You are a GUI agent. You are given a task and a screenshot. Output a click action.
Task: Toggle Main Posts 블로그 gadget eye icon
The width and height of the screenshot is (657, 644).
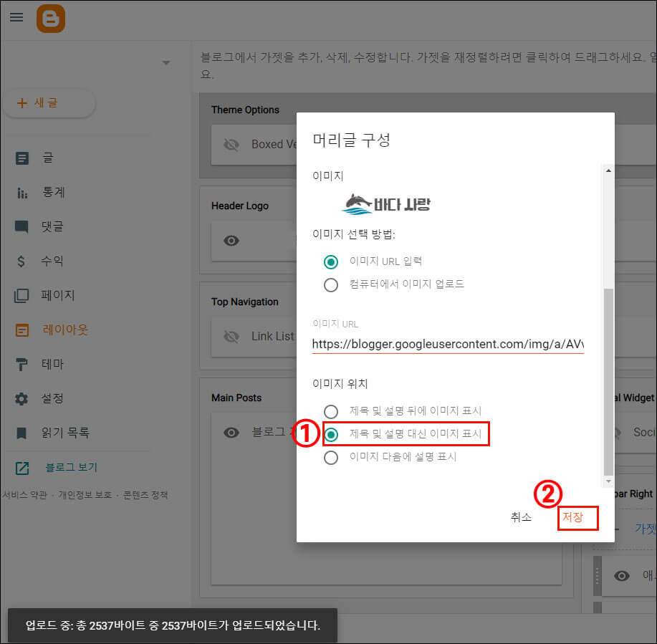(231, 433)
